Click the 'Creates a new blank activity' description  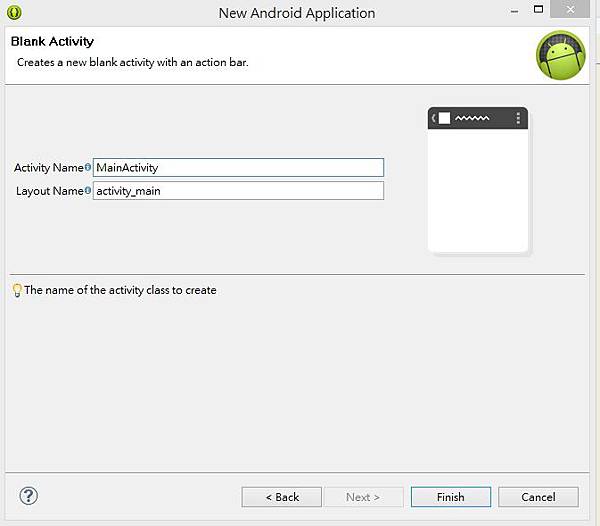click(x=133, y=62)
